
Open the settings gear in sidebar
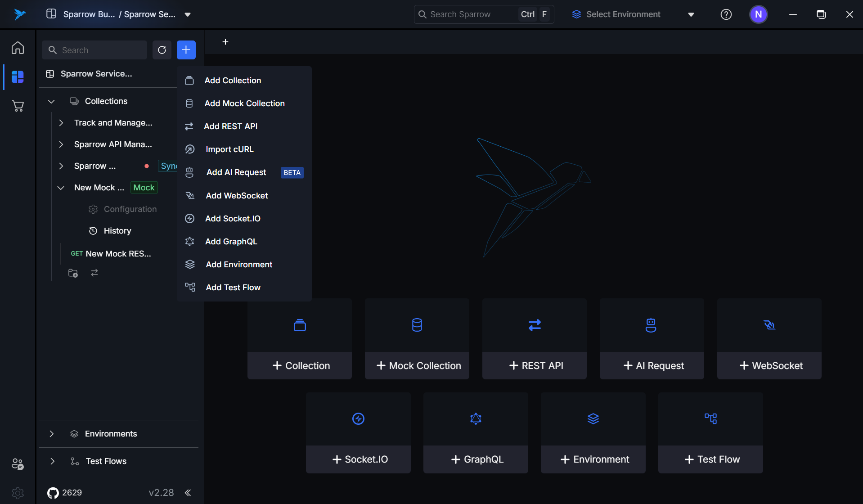click(x=18, y=493)
